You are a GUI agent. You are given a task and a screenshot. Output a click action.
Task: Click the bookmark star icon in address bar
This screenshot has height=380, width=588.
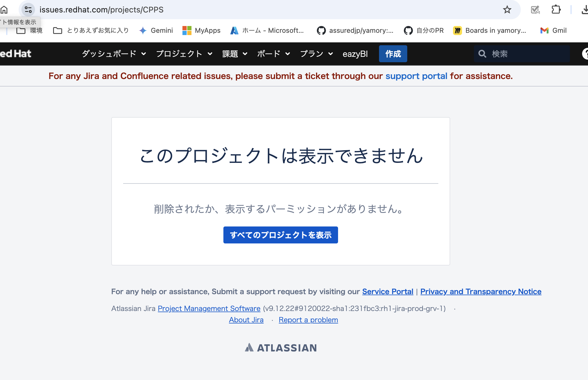tap(507, 10)
